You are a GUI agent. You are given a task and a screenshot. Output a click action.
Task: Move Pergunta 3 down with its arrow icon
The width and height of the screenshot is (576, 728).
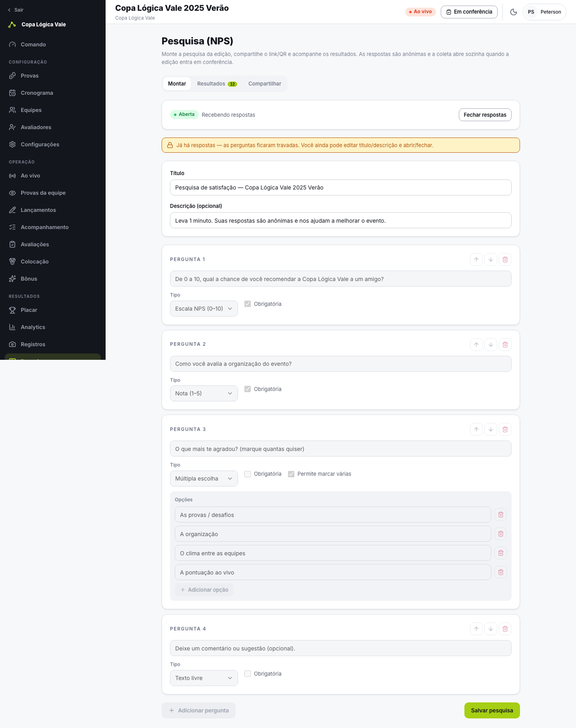491,429
